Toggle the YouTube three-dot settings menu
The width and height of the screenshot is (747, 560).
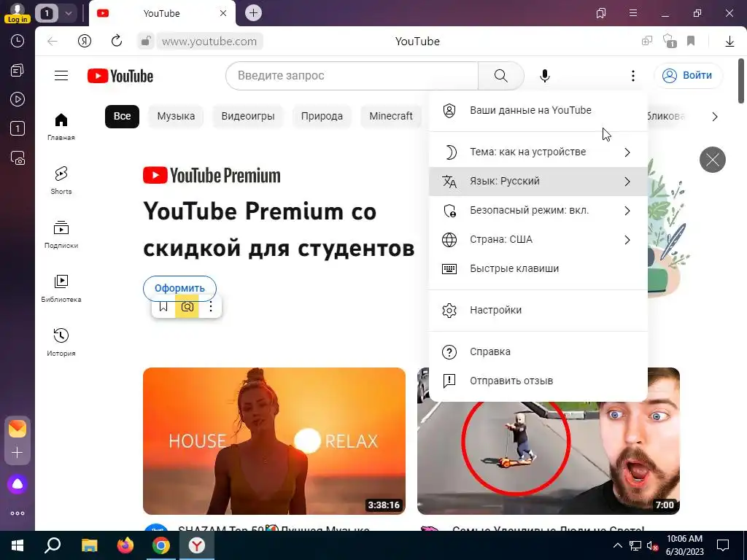pos(632,76)
